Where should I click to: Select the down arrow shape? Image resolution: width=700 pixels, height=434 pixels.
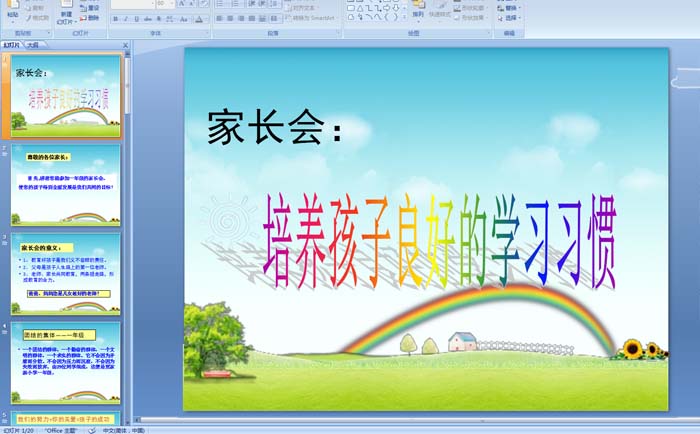396,8
